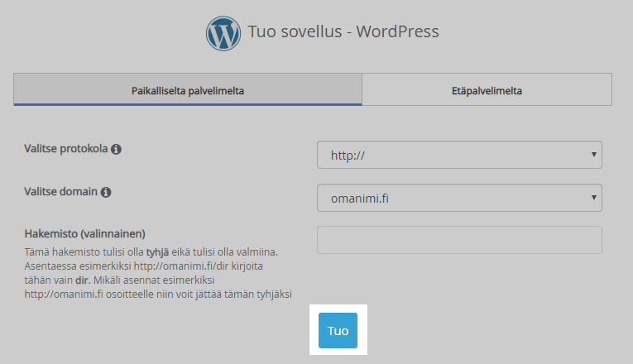Screen dimensions: 633x364
Task: Click the help text beginning 'Tämä hakemisto tulisi olla'
Action: pyautogui.click(x=158, y=273)
